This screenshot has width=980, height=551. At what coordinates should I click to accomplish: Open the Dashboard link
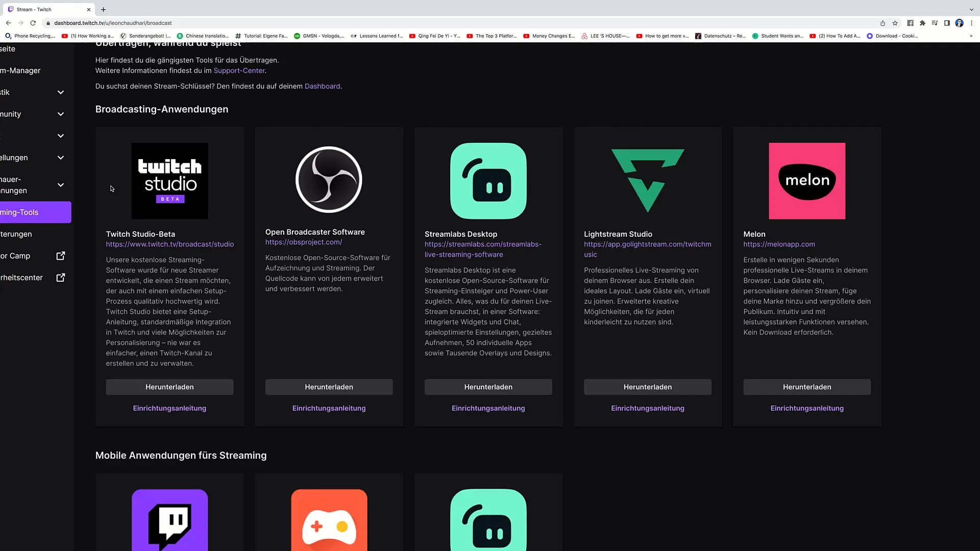(322, 86)
